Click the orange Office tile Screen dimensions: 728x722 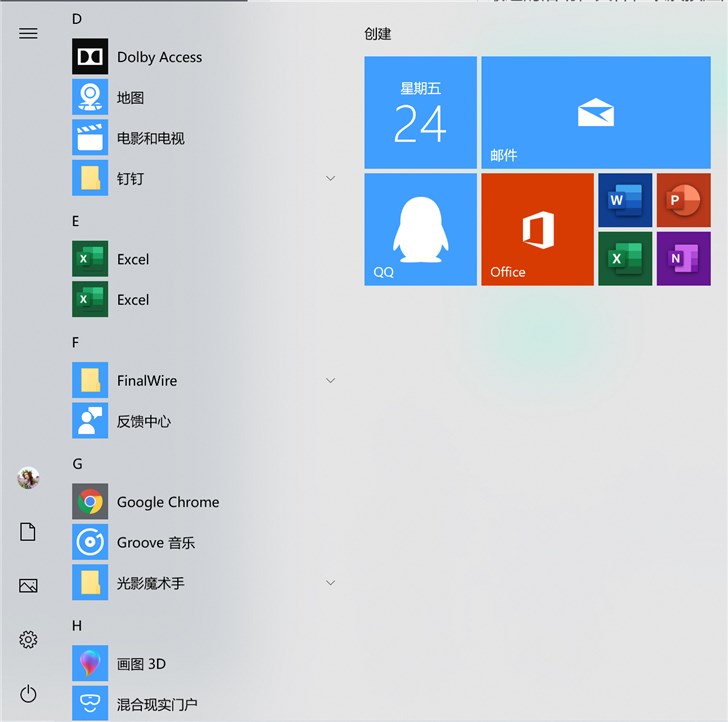click(537, 229)
